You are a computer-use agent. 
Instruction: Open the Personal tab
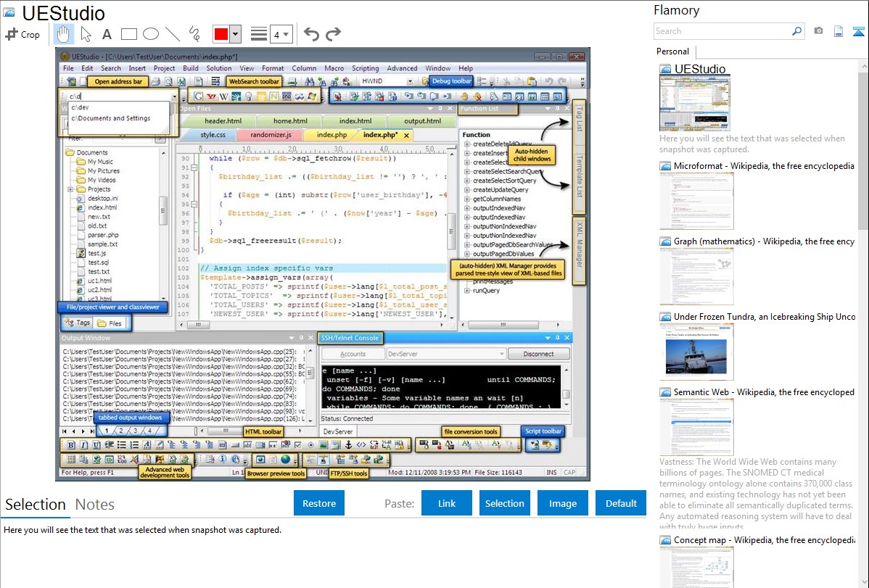pyautogui.click(x=673, y=51)
